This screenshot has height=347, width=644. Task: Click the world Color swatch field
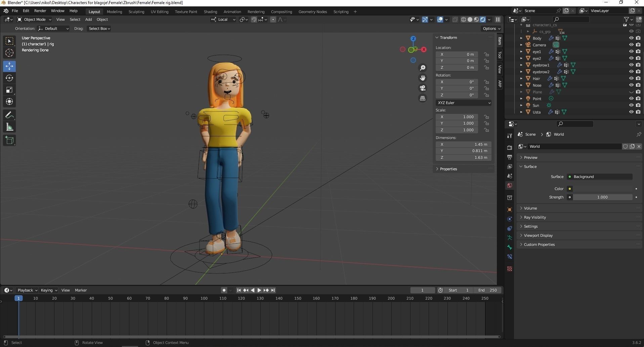(603, 189)
